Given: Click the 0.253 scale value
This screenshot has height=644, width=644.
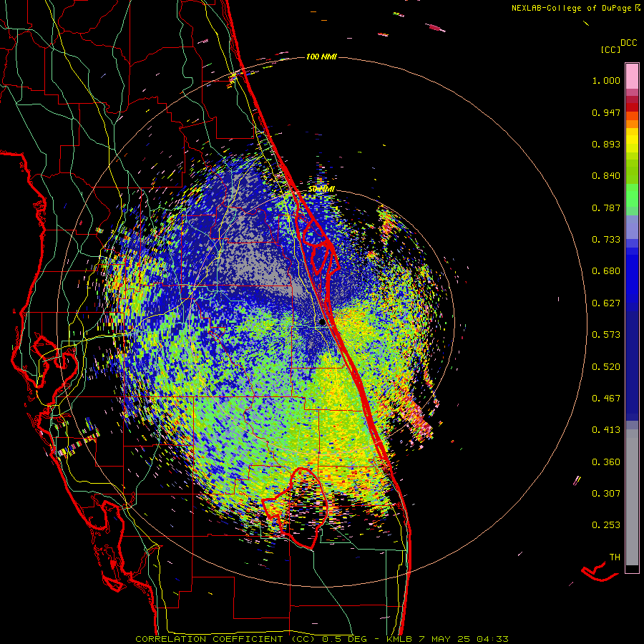Looking at the screenshot, I should pyautogui.click(x=606, y=525).
